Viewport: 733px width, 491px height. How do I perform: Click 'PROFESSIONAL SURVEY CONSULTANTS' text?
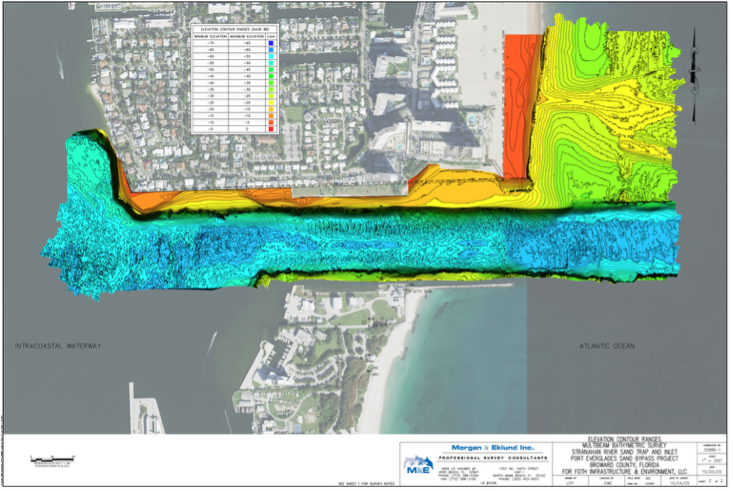point(492,458)
